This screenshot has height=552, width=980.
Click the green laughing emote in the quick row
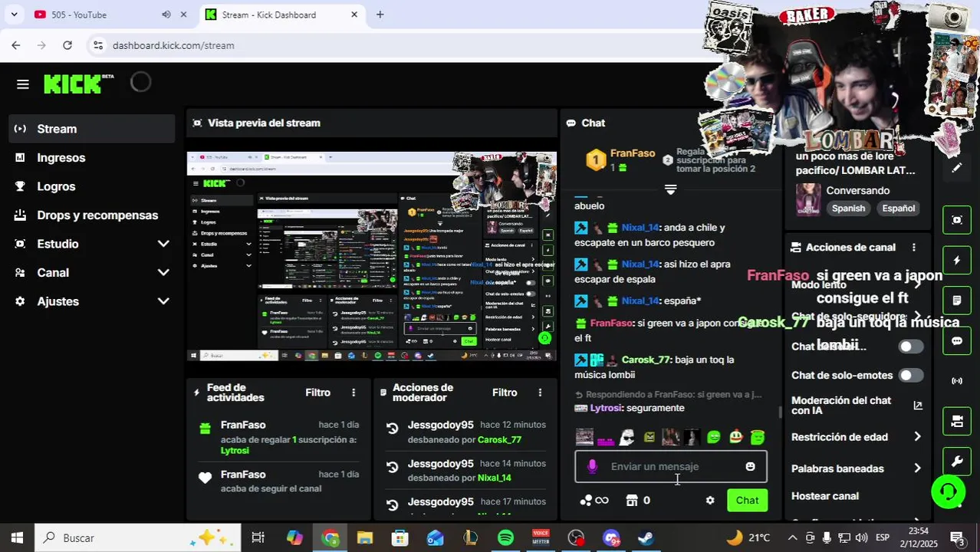(714, 437)
